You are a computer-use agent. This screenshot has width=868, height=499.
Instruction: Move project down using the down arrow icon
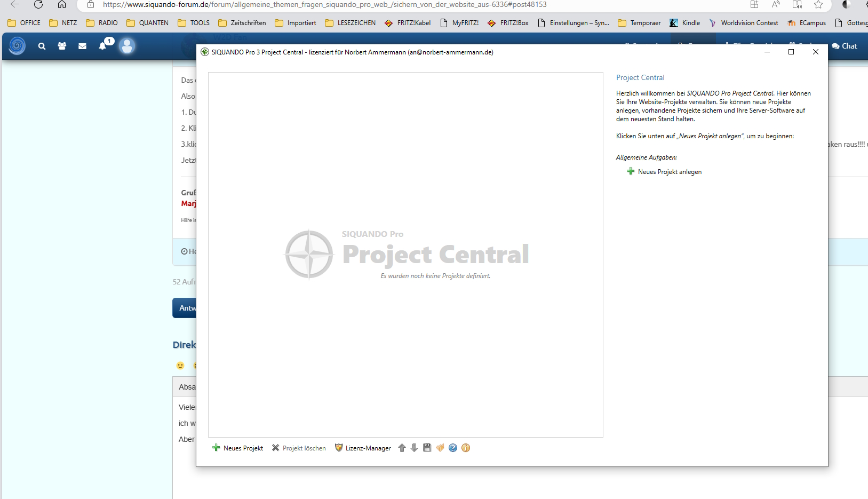click(415, 448)
